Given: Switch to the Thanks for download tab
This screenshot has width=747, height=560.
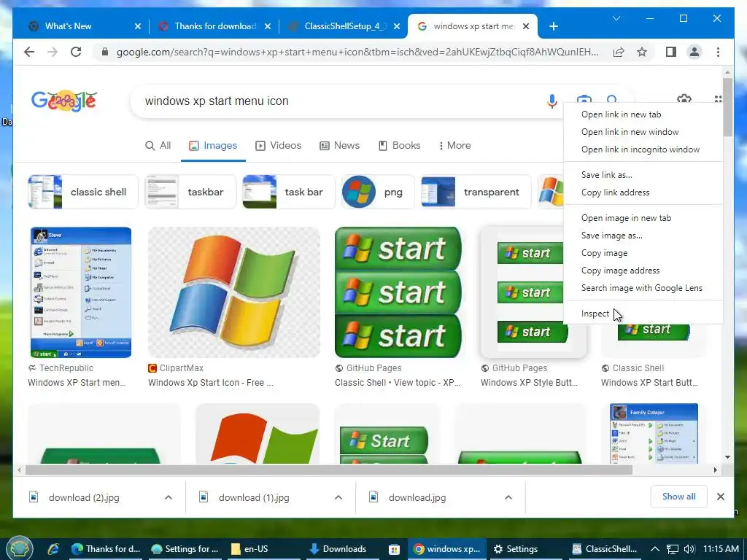Looking at the screenshot, I should [x=215, y=26].
